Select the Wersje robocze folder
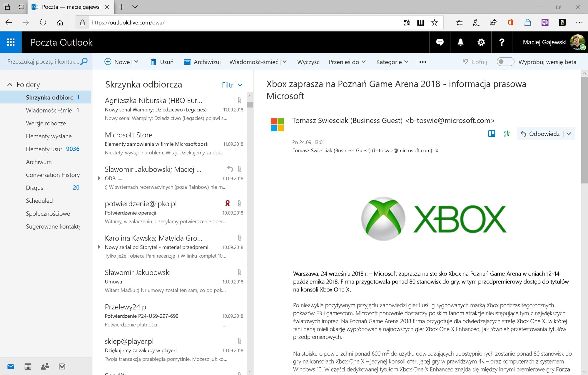Screen dimensions: 588x375 (46, 123)
